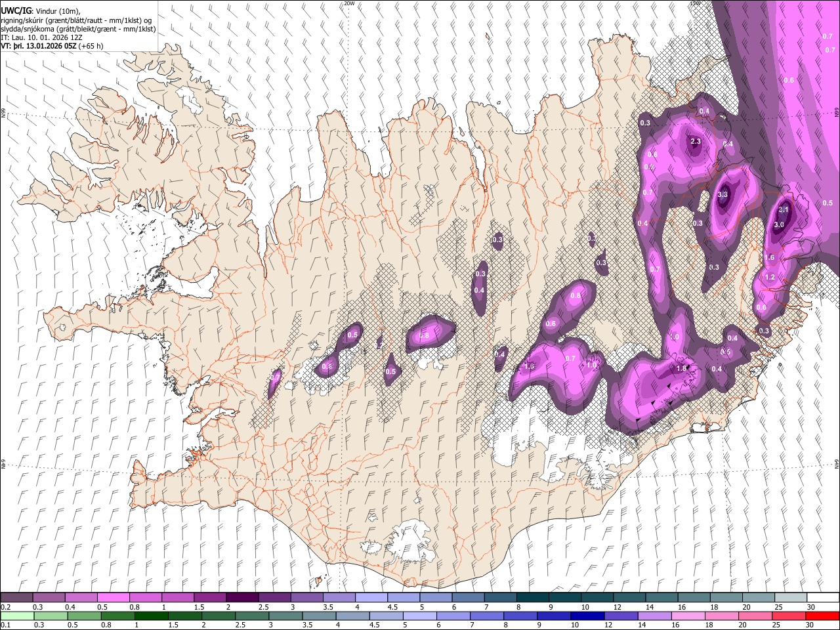The image size is (840, 630).
Task: Click the '(+65 h)' forecast offset text
Action: (x=91, y=46)
